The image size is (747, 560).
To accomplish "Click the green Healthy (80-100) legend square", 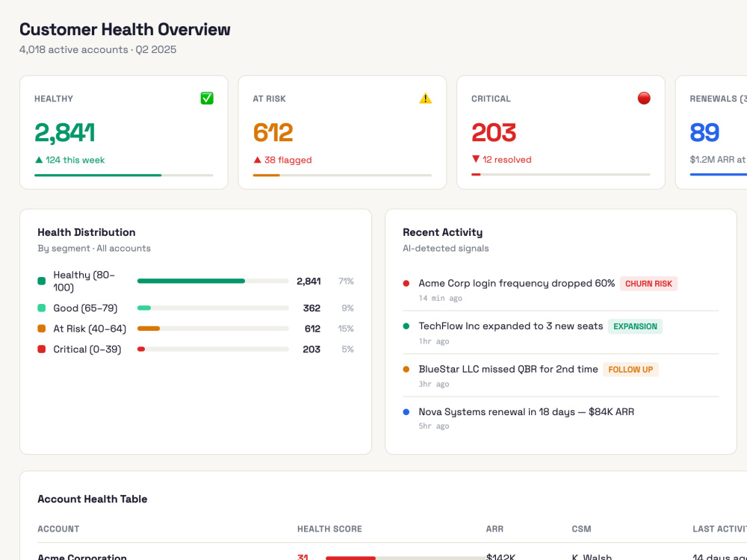I will tap(41, 281).
